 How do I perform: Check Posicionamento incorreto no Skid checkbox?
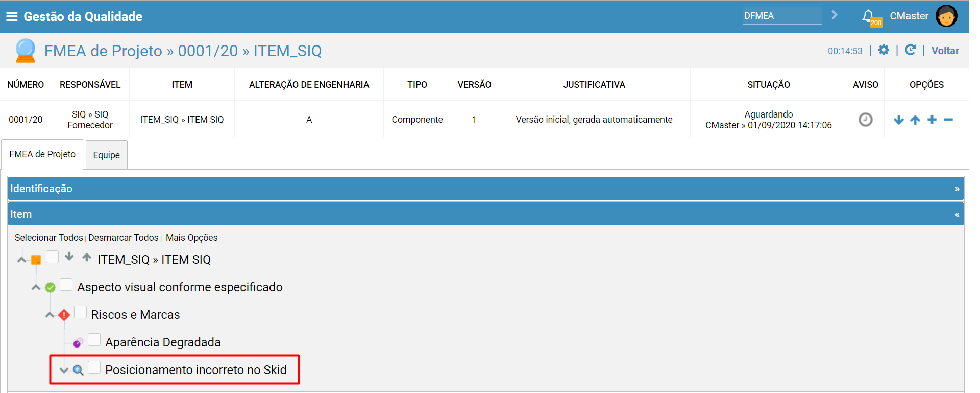(x=94, y=367)
